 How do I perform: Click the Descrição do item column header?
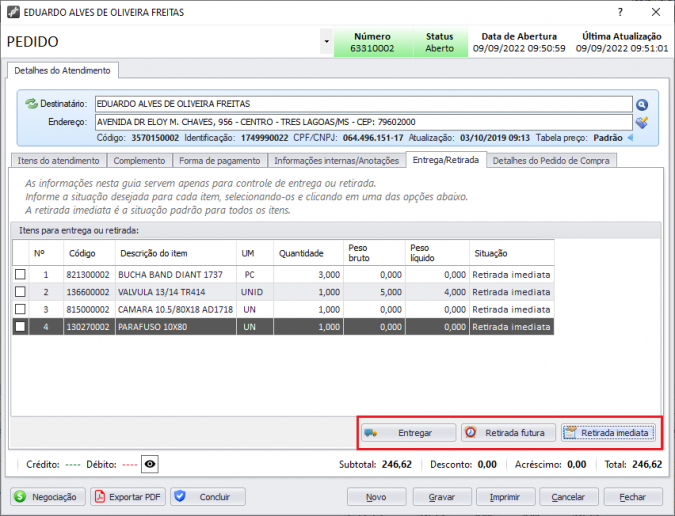point(176,253)
